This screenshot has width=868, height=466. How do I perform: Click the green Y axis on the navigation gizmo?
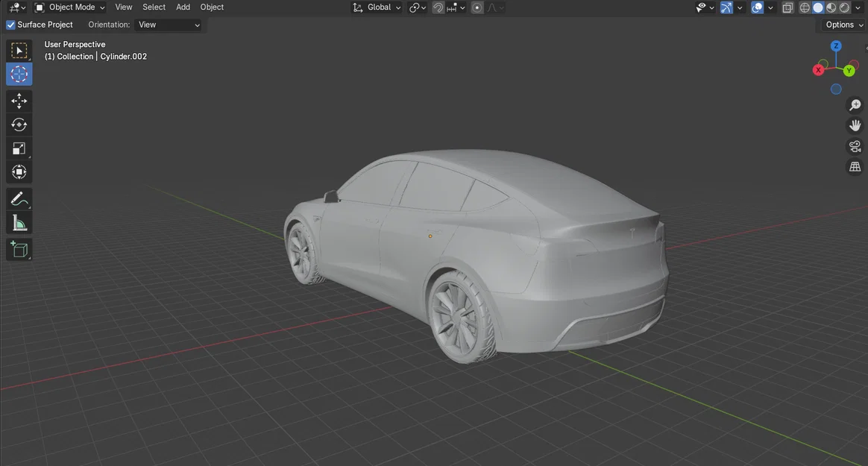[849, 69]
